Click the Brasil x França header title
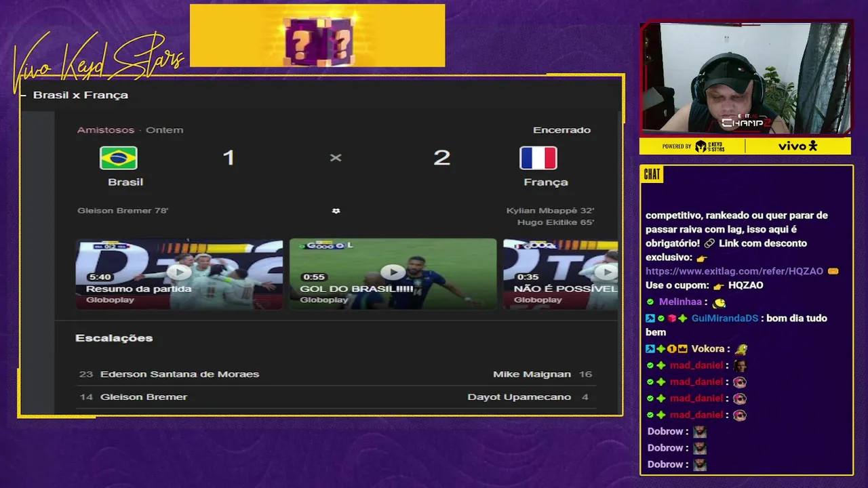Viewport: 868px width, 488px height. 81,95
